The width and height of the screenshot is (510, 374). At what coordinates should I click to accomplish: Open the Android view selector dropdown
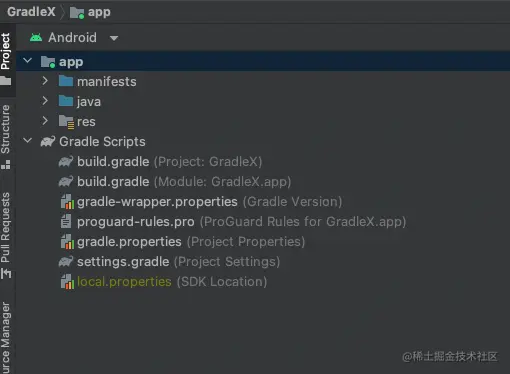click(x=74, y=38)
